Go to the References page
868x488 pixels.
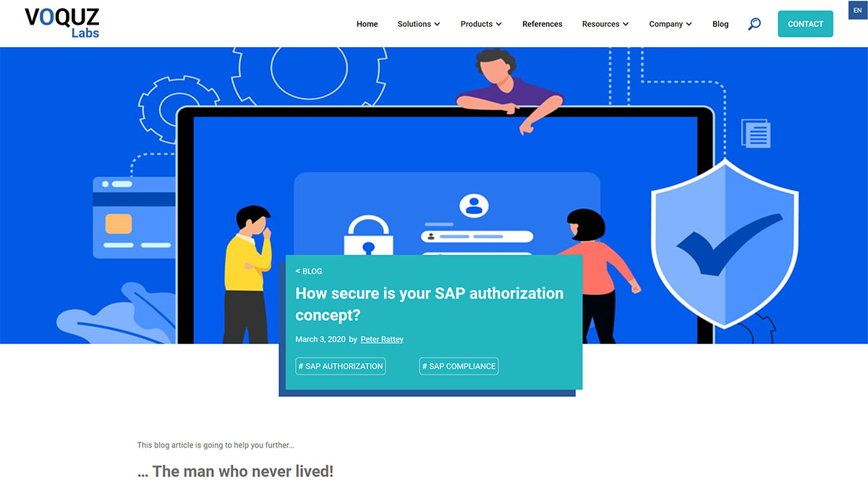[x=542, y=24]
